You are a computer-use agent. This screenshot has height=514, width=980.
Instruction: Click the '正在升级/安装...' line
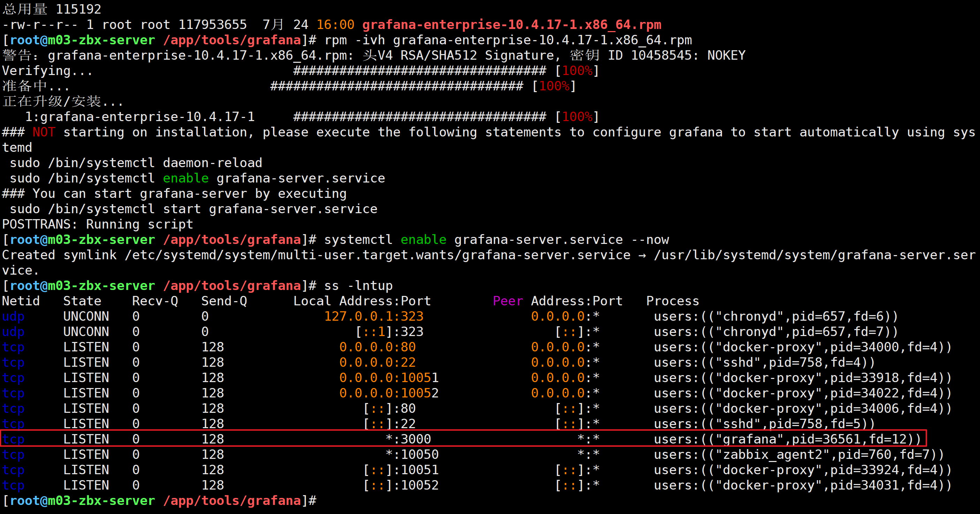pos(63,102)
